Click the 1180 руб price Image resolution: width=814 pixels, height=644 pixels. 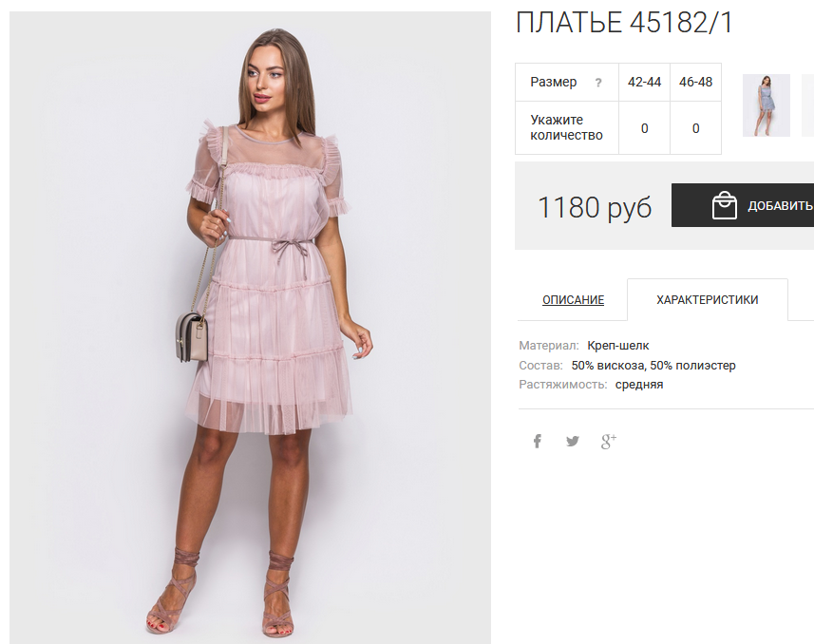[595, 207]
